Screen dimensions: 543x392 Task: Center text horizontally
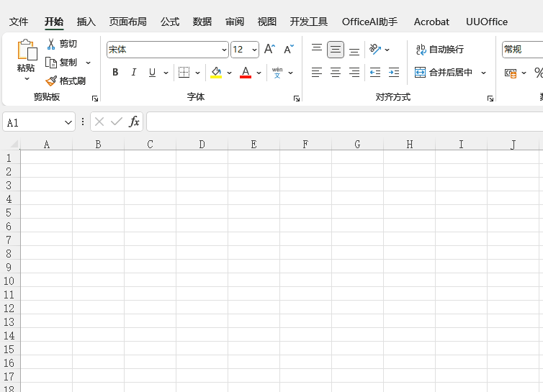(335, 73)
